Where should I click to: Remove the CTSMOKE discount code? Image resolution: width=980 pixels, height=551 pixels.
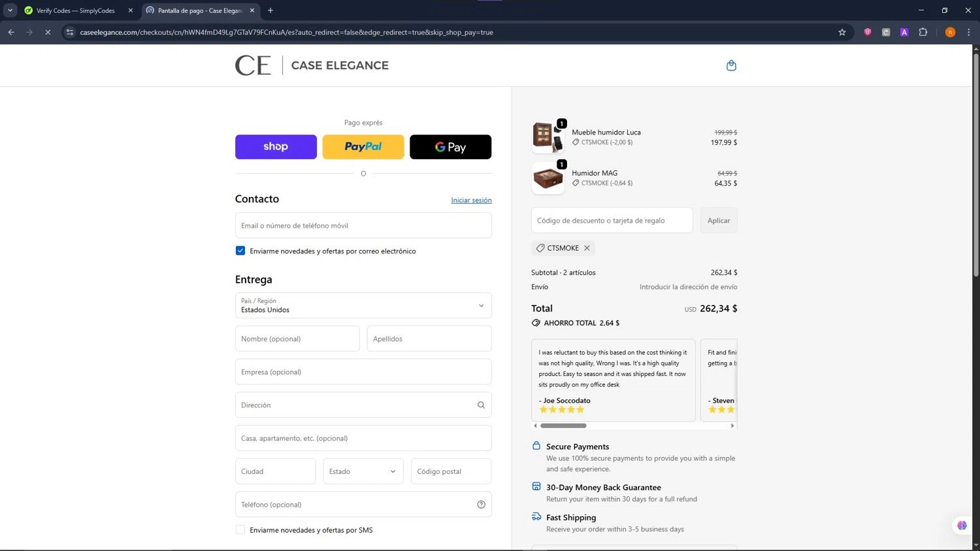pos(587,248)
